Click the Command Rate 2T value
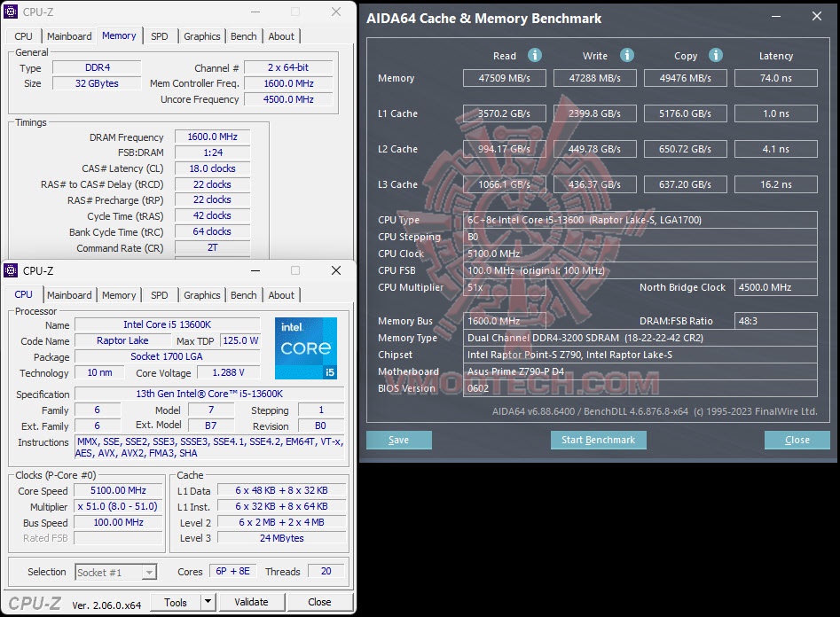The width and height of the screenshot is (840, 617). pos(212,247)
